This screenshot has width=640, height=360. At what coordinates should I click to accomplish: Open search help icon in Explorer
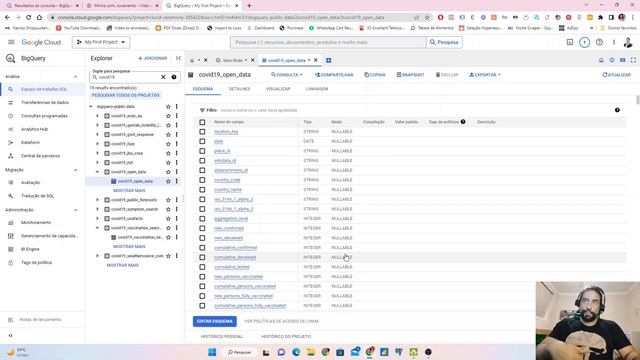tap(174, 77)
